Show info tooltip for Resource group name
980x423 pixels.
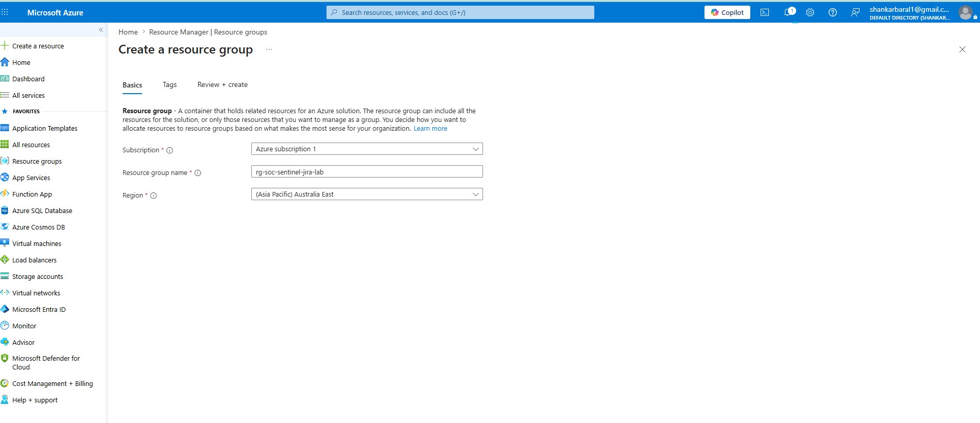pos(198,173)
